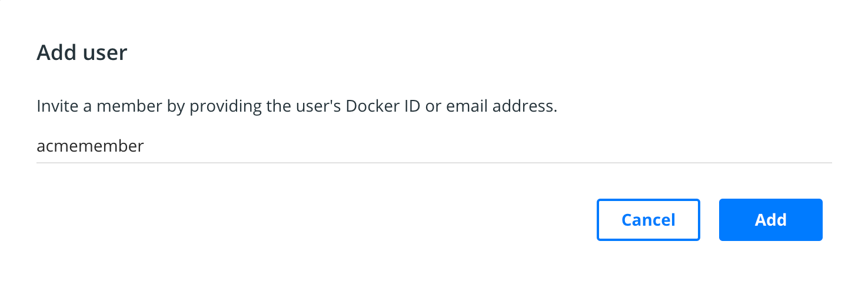Click the invite instruction description text
Screen dimensions: 868x298
point(297,107)
